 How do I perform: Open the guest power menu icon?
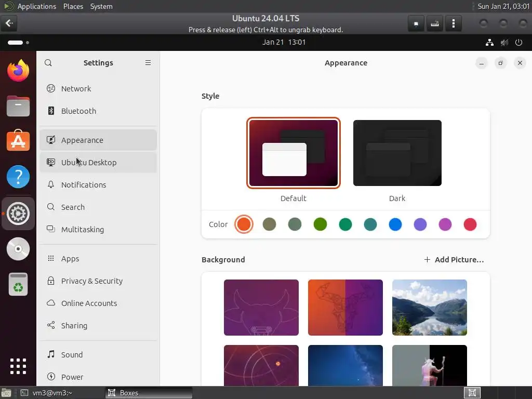518,43
